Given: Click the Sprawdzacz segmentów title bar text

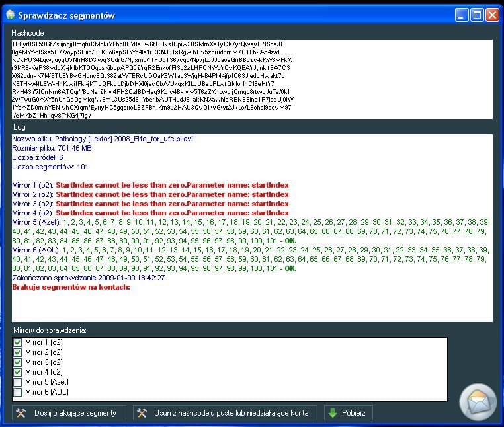Looking at the screenshot, I should (x=66, y=15).
